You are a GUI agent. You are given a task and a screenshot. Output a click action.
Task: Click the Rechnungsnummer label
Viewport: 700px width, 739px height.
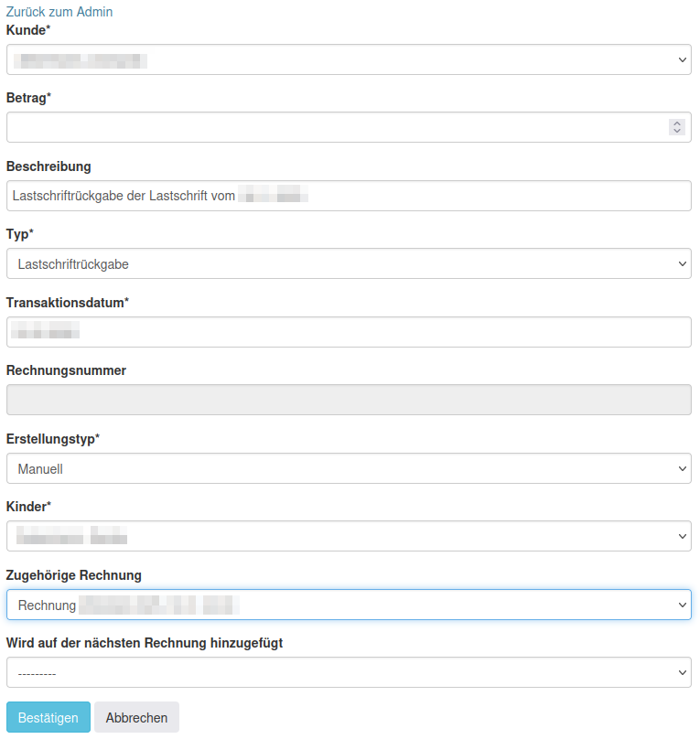(x=66, y=370)
